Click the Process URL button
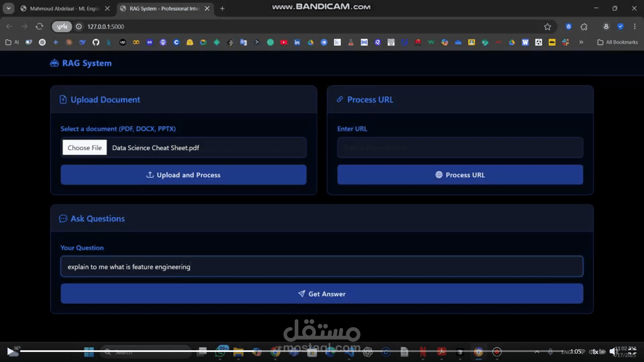644x362 pixels. tap(460, 175)
